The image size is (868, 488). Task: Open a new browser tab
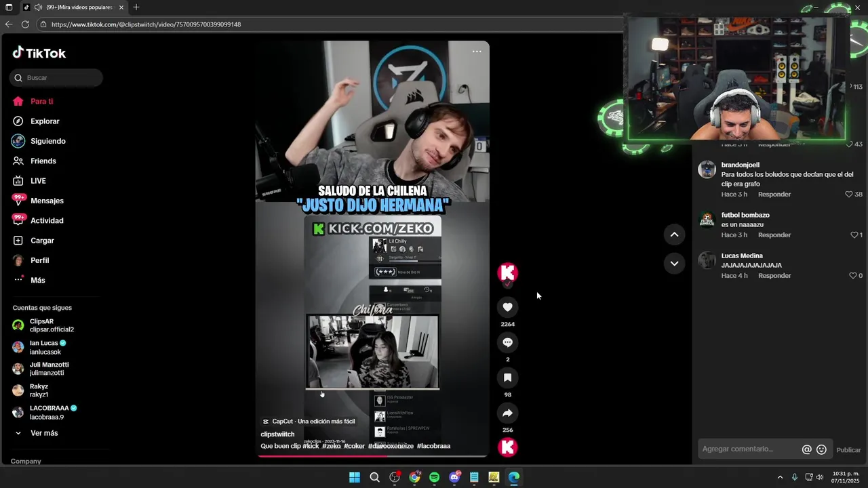pos(136,7)
